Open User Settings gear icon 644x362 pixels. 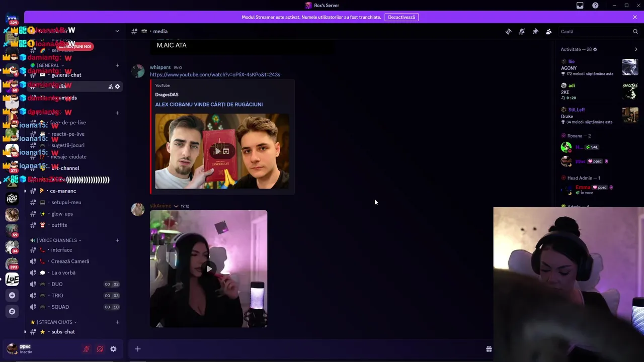[x=113, y=349]
